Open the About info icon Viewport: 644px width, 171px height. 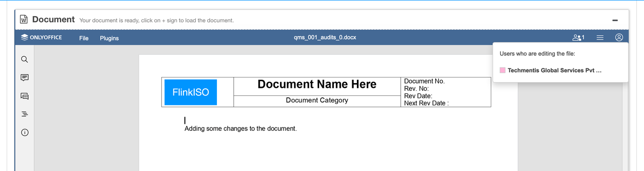point(25,133)
